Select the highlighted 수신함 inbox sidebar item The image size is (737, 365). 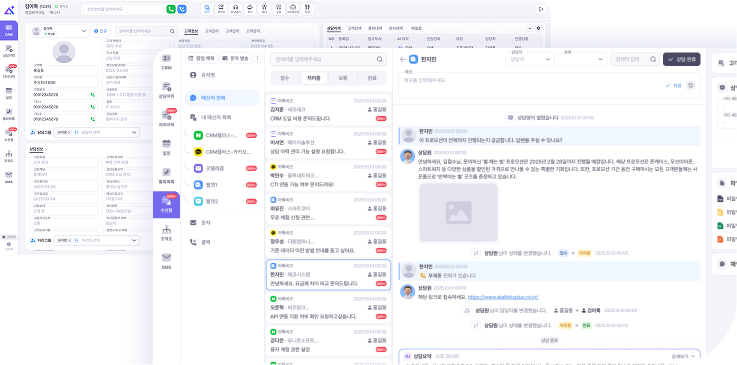tap(166, 204)
